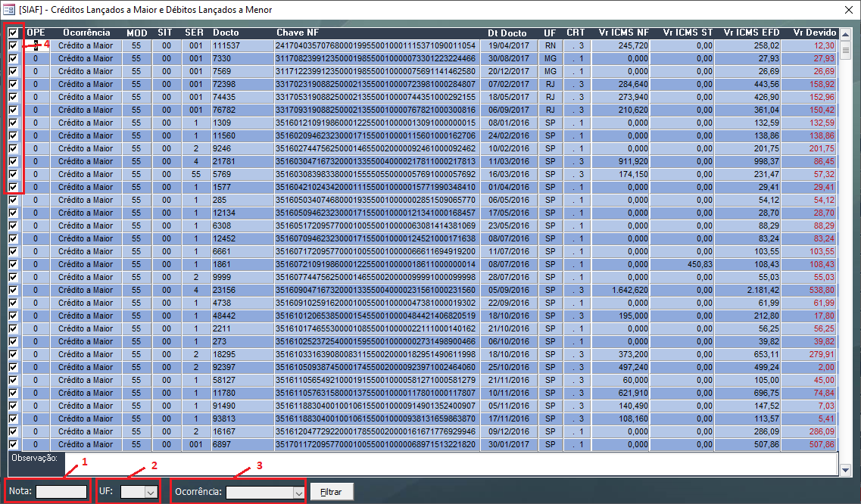Close the Créditos Lançados a Maior window
This screenshot has width=861, height=504.
coord(847,10)
